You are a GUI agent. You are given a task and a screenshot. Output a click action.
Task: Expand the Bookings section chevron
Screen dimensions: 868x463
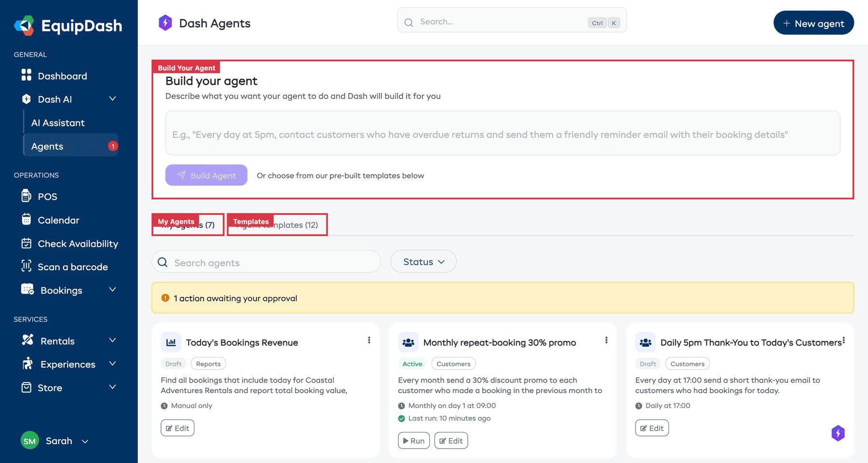113,290
